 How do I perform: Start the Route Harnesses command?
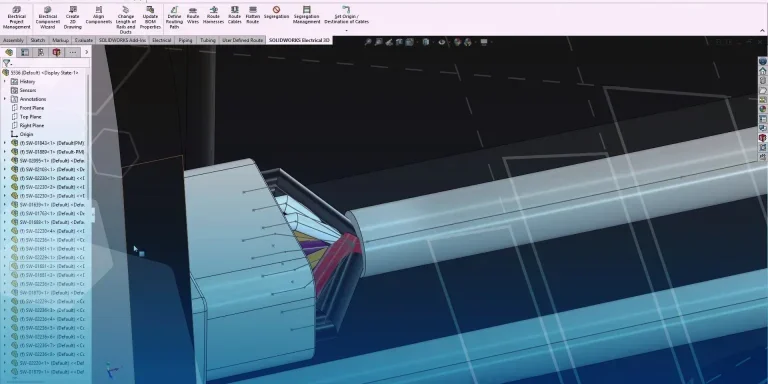point(214,16)
